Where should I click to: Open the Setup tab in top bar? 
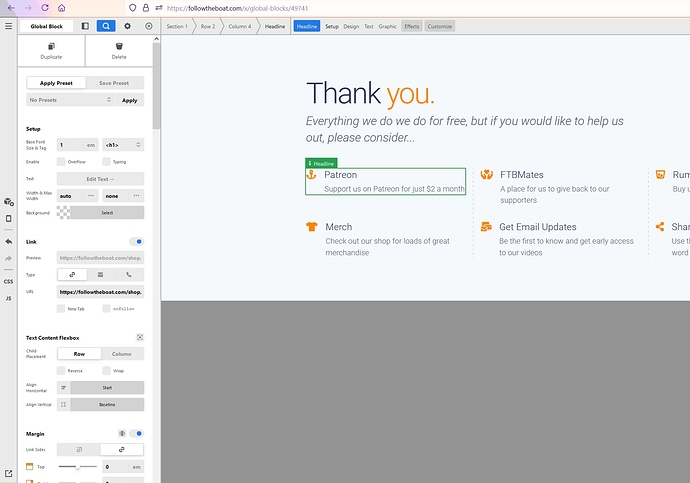click(x=332, y=26)
